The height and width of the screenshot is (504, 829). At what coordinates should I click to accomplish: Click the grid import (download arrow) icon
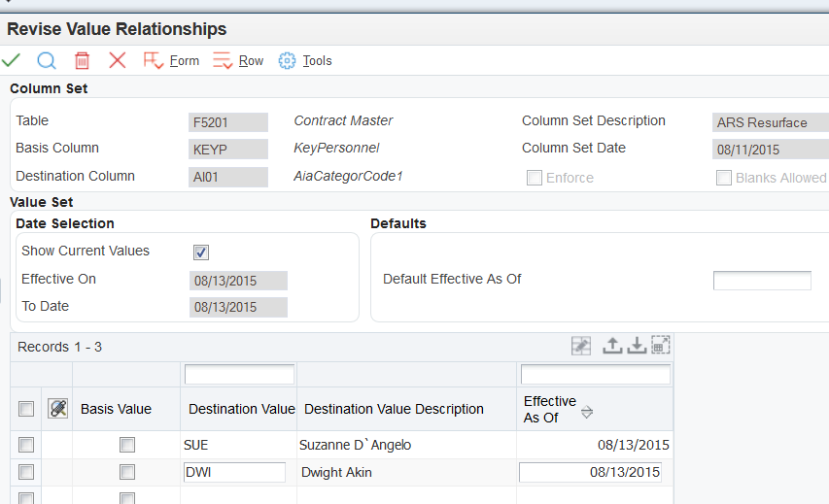tap(636, 346)
